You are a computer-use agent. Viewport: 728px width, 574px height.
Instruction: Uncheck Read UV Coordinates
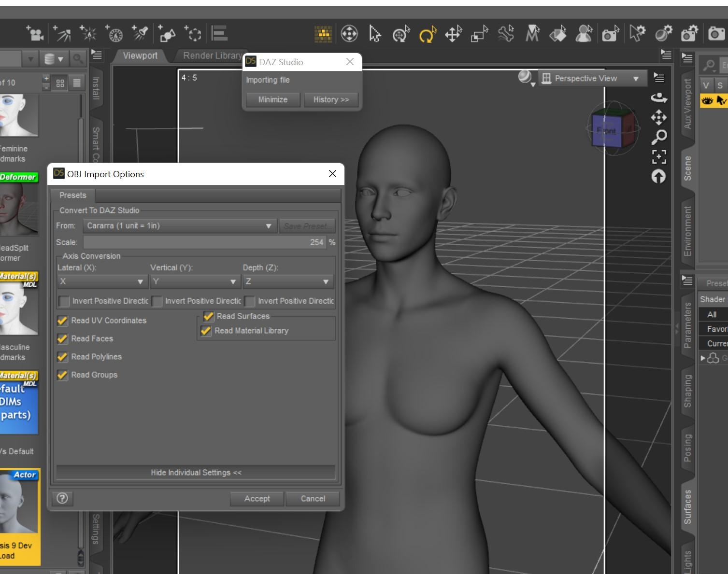click(x=62, y=321)
